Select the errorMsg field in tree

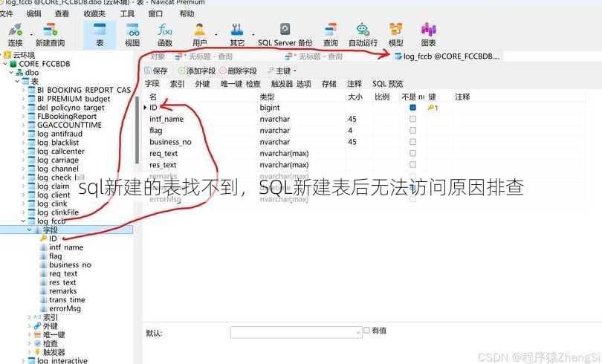click(x=65, y=309)
